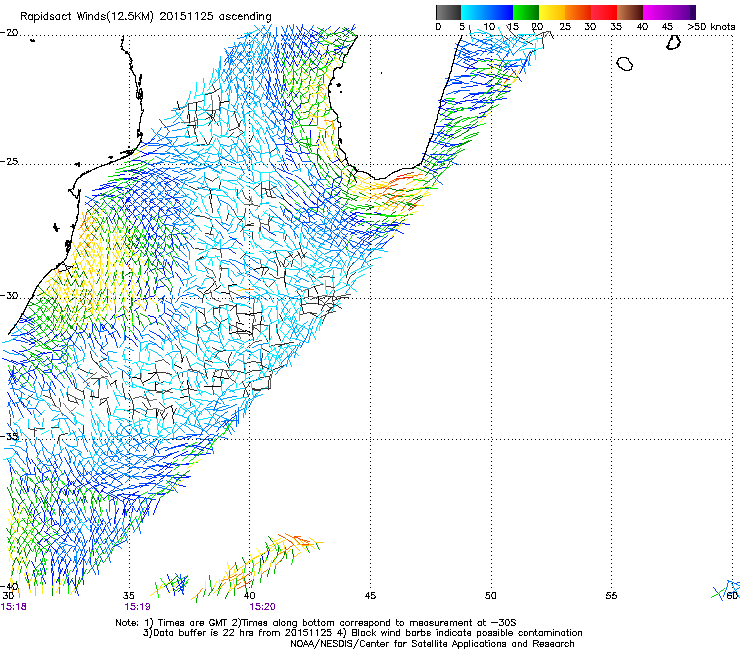Click longitude label "50" on the bottom axis

click(x=490, y=596)
